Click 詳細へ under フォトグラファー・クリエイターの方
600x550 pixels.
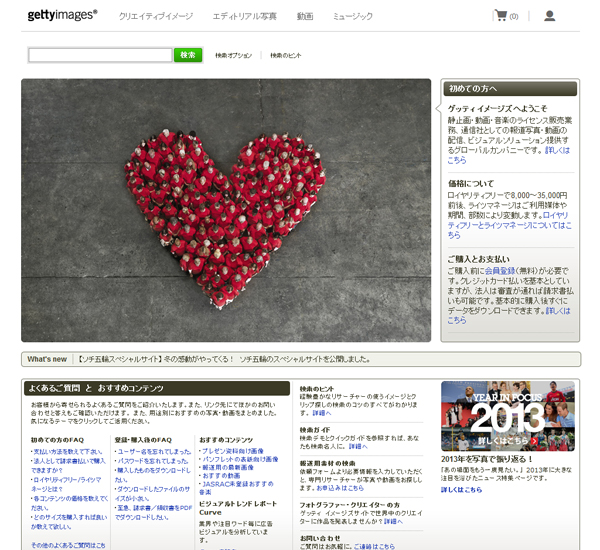[x=393, y=521]
